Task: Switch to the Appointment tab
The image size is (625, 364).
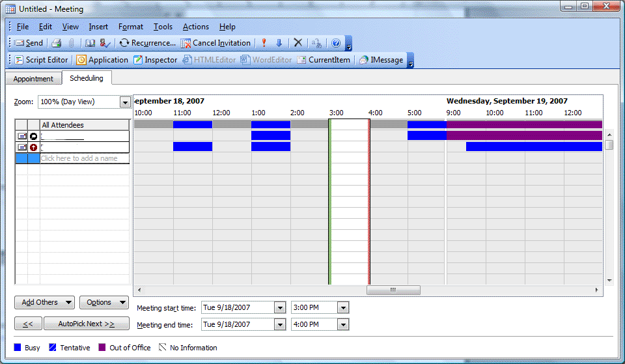Action: coord(33,79)
